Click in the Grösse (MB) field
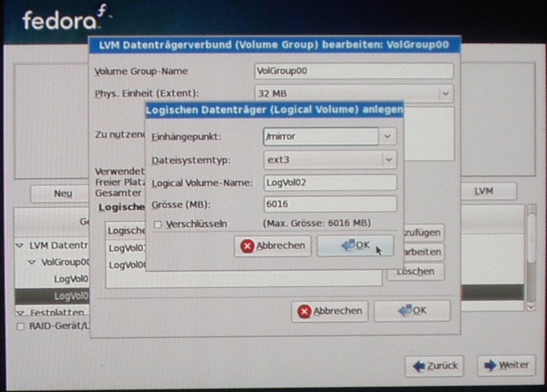547x392 pixels. 330,204
